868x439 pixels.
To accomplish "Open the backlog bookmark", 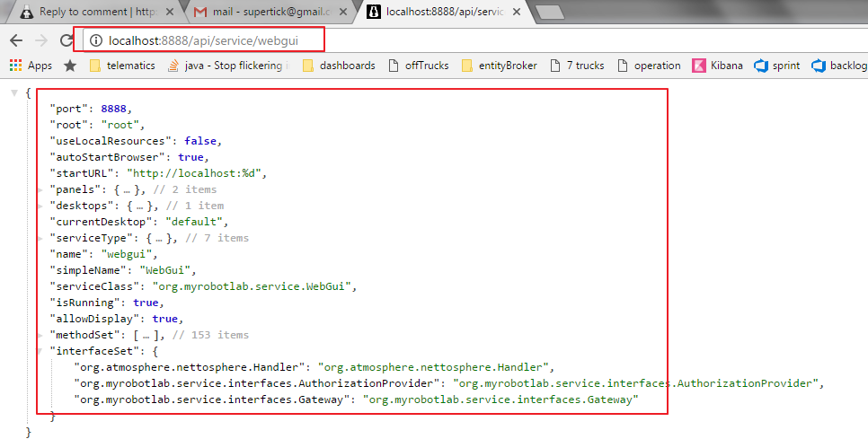I will click(x=839, y=66).
